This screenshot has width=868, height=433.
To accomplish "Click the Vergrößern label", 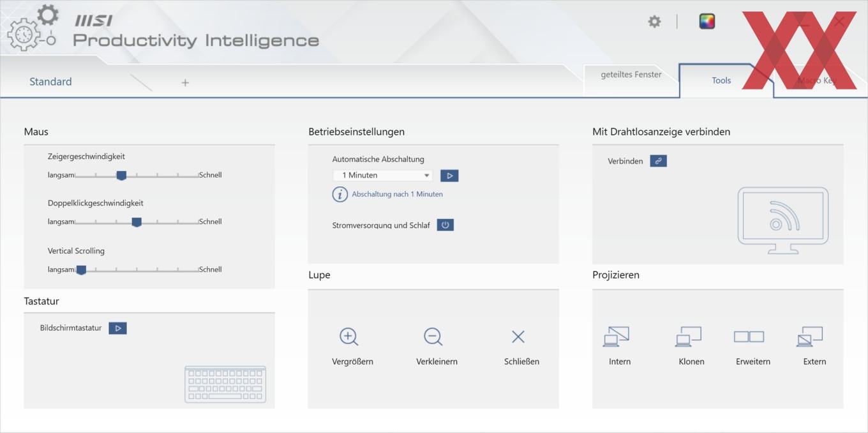I will 352,361.
